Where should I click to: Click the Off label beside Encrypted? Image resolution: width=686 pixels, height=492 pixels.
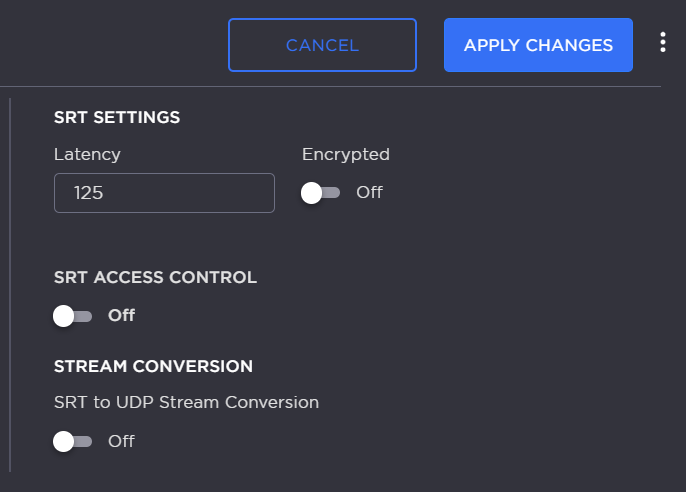pos(369,192)
